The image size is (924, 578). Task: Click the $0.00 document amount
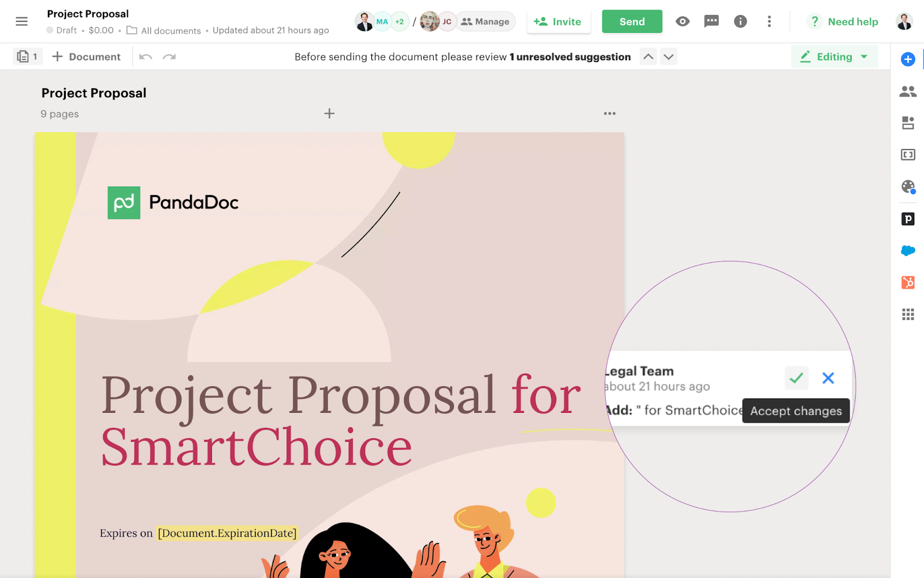point(101,30)
